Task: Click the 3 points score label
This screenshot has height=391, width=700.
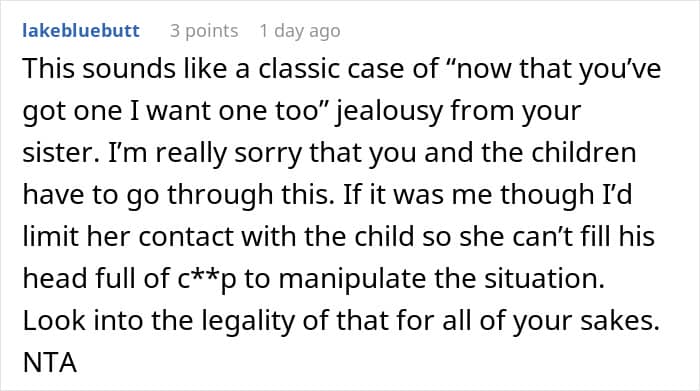Action: [x=204, y=31]
